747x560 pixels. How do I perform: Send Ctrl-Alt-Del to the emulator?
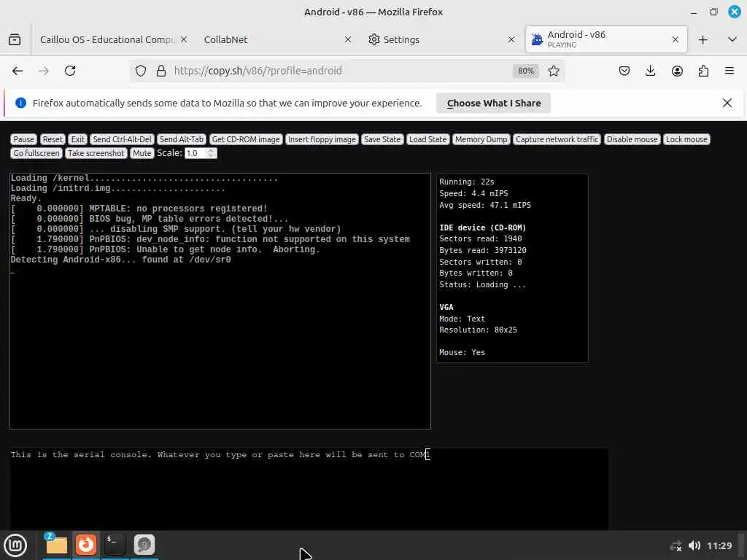point(122,139)
